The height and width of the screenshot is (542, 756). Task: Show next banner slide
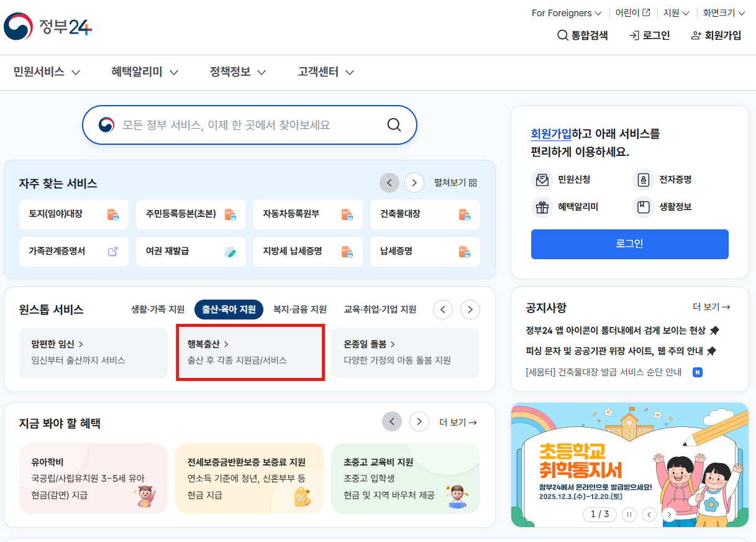tap(669, 515)
